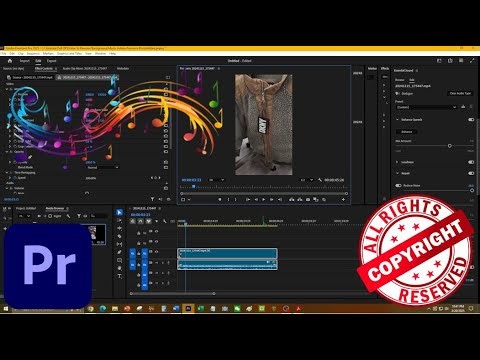480x360 pixels.
Task: Toggle timeline linked selection icon
Action: tap(148, 221)
